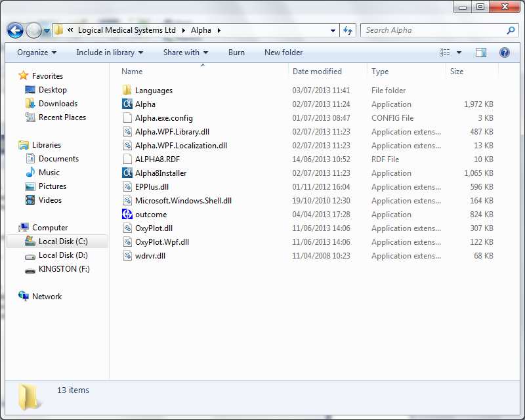Open Include in library menu
Screen dimensions: 525x420
point(110,52)
